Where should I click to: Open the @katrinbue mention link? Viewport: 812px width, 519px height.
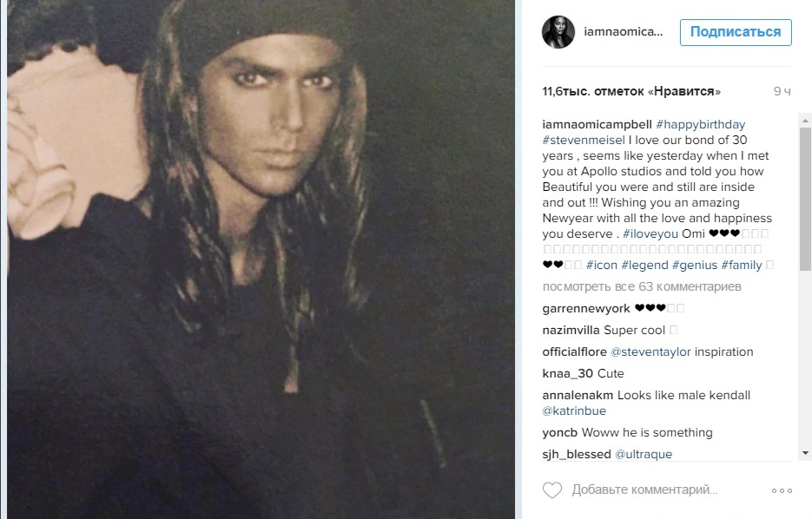coord(574,411)
